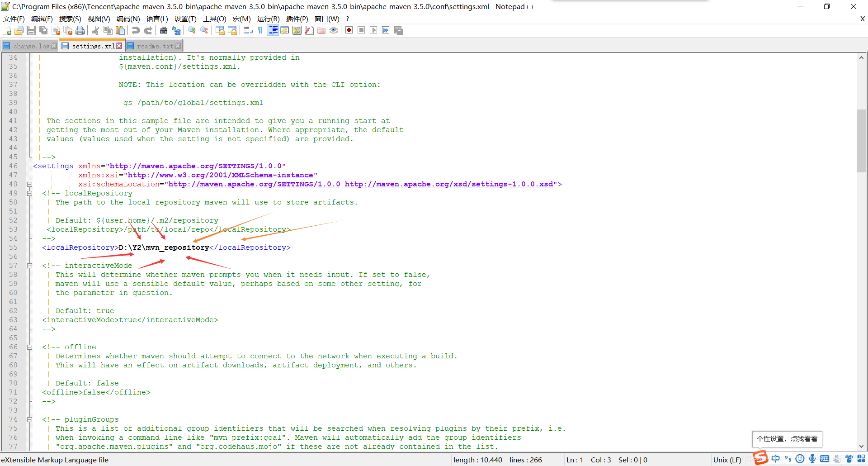Toggle word wrap in toolbar
This screenshot has width=868, height=466.
(248, 30)
